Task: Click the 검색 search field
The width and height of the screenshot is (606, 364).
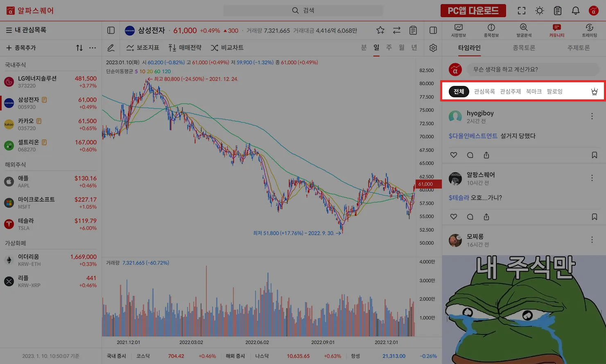Action: pyautogui.click(x=303, y=10)
